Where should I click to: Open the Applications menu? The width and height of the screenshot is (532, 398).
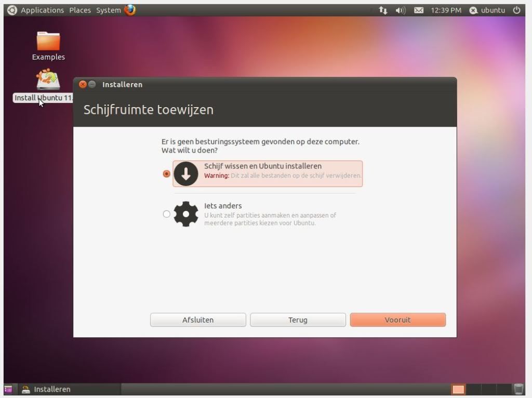[43, 10]
